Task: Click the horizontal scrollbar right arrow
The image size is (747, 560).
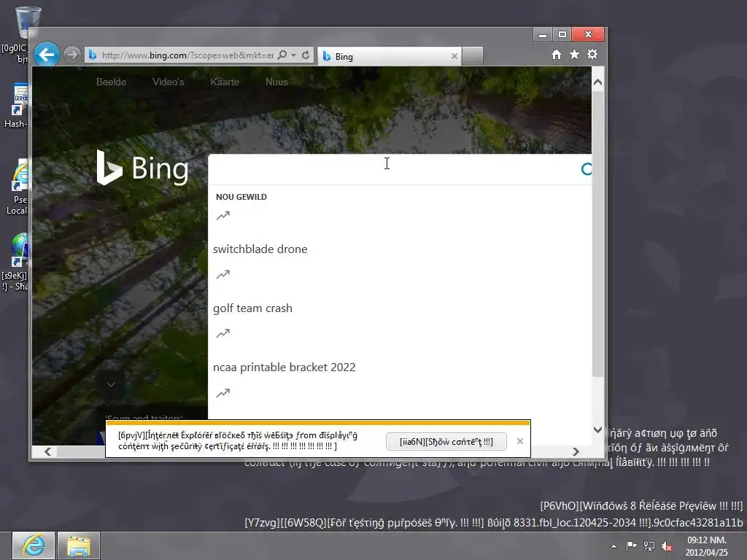Action: pos(576,451)
